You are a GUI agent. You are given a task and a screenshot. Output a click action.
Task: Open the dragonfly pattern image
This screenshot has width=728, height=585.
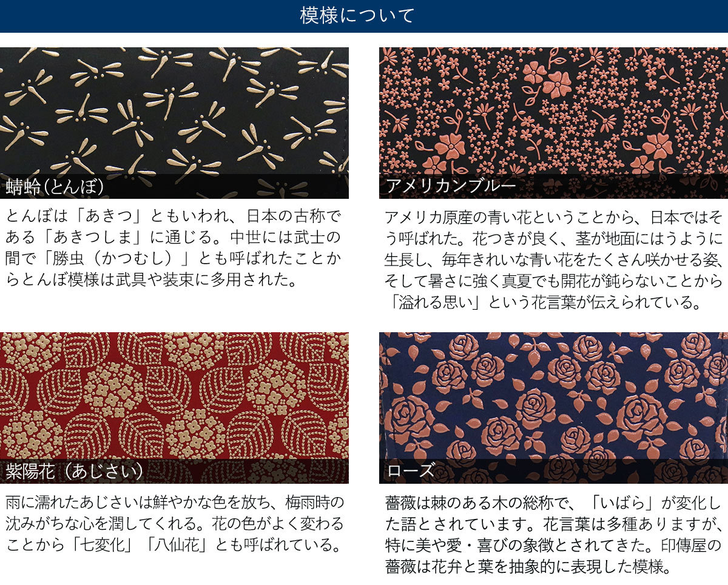point(174,122)
